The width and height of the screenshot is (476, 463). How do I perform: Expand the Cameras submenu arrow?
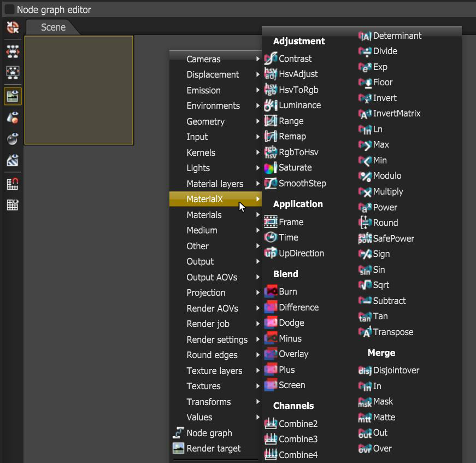258,58
